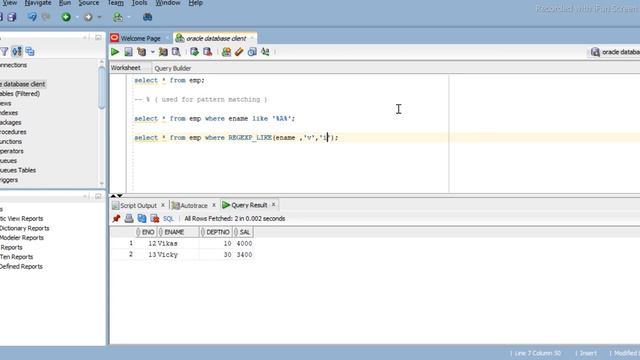Click the Print icon in Query Result
This screenshot has width=640, height=360.
pyautogui.click(x=129, y=218)
